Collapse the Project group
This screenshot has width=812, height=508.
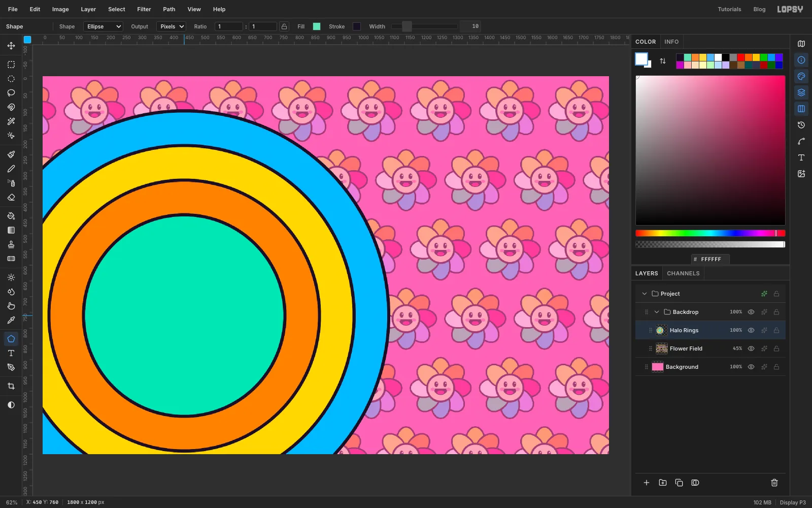point(645,294)
